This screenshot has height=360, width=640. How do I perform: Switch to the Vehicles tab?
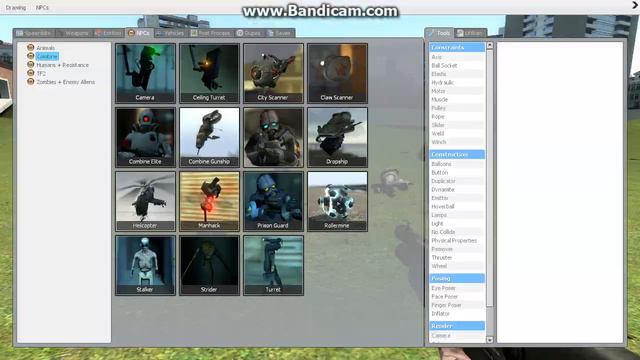(170, 33)
